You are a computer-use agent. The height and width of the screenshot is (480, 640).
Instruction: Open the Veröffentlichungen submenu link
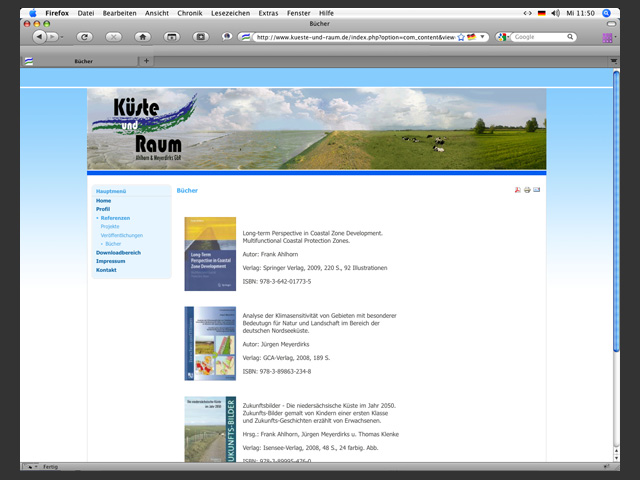point(122,235)
